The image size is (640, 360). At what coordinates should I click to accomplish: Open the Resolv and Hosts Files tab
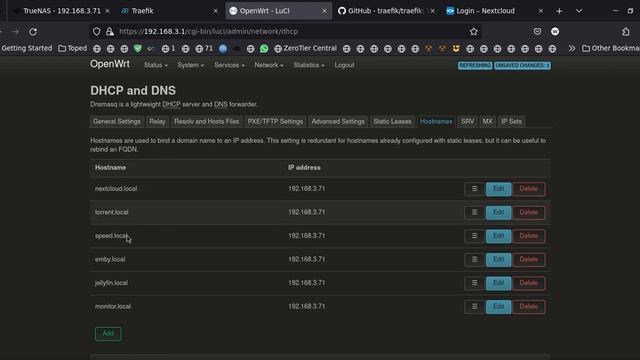(x=207, y=122)
